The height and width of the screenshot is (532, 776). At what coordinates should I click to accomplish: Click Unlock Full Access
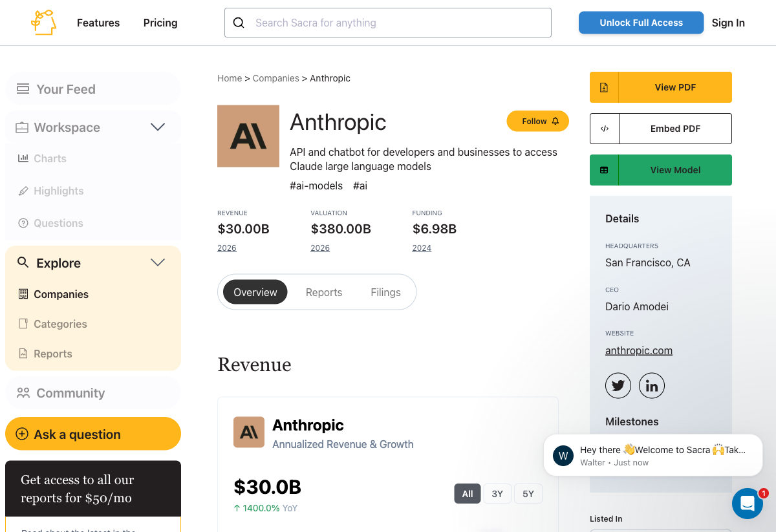[x=641, y=23]
